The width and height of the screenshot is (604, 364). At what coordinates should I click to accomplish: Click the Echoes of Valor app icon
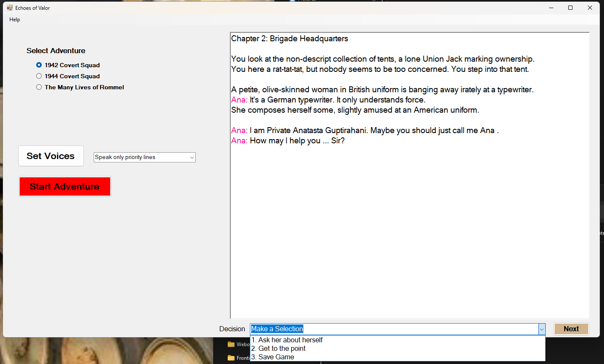(x=9, y=8)
